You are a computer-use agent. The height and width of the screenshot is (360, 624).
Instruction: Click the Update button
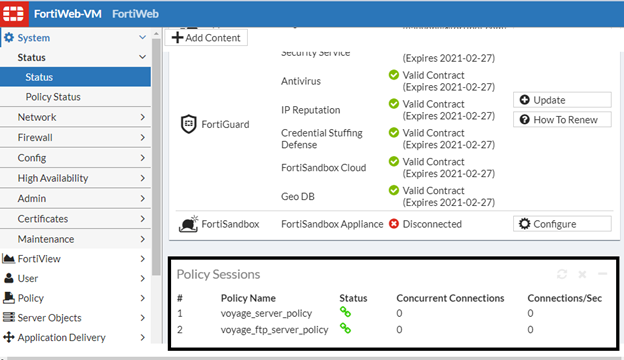pos(562,100)
